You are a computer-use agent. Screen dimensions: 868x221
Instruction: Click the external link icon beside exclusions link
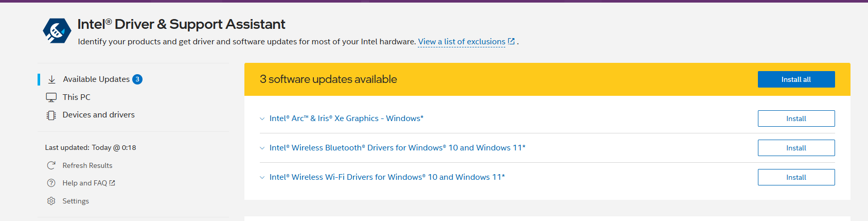click(511, 41)
